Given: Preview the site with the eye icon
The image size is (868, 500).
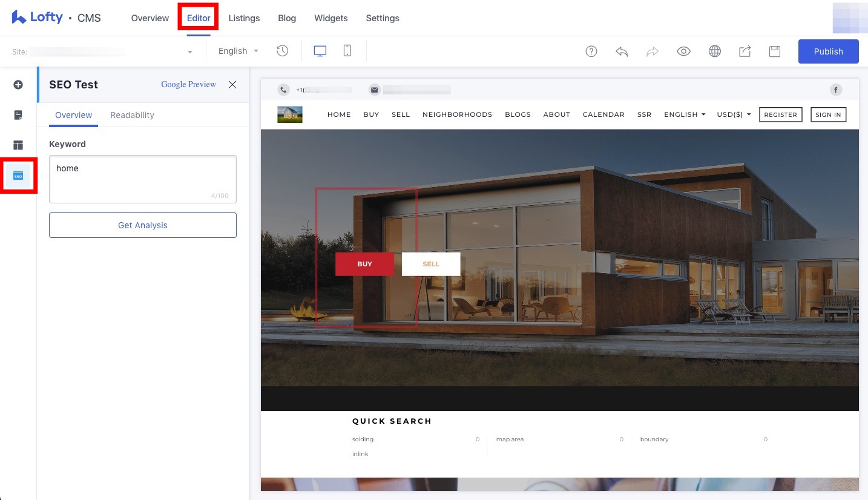Looking at the screenshot, I should click(683, 51).
